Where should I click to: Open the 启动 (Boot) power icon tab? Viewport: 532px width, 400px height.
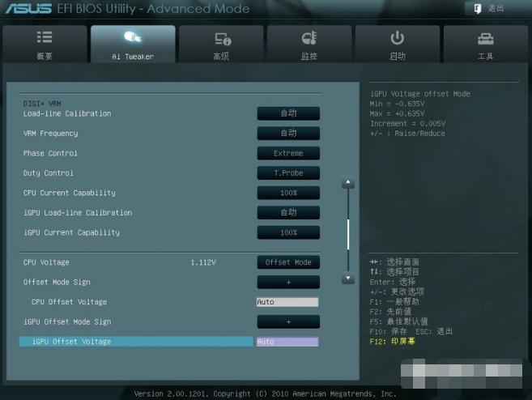click(397, 39)
